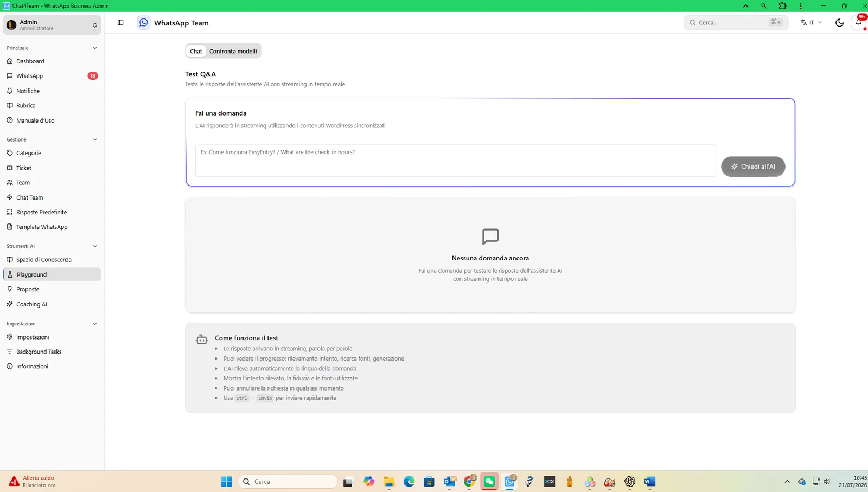Click the WhatsApp Team logo icon

[x=144, y=23]
